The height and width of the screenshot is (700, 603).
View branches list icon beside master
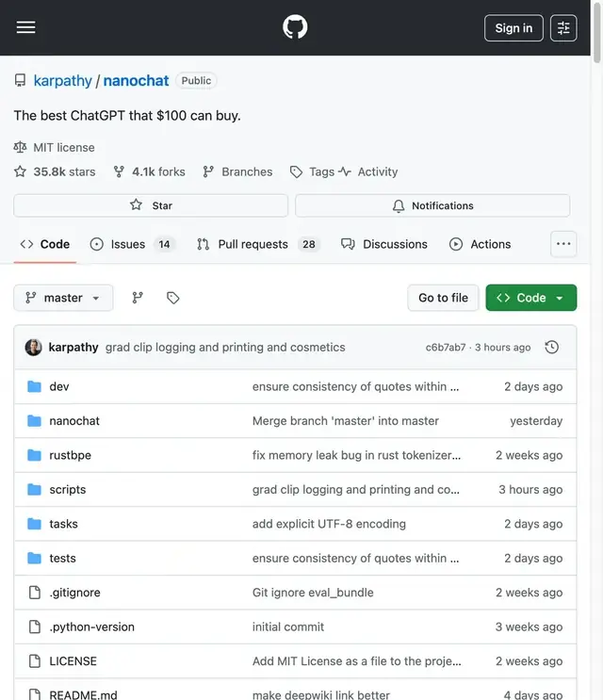[138, 298]
